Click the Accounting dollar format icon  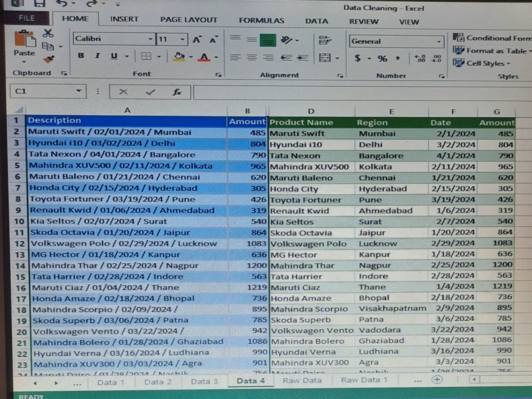click(x=358, y=59)
